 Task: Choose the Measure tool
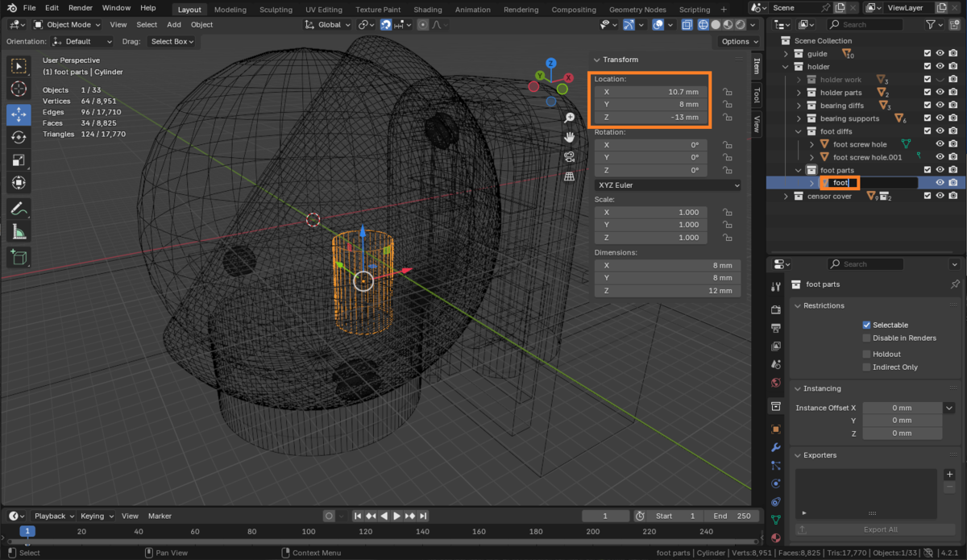click(x=19, y=232)
